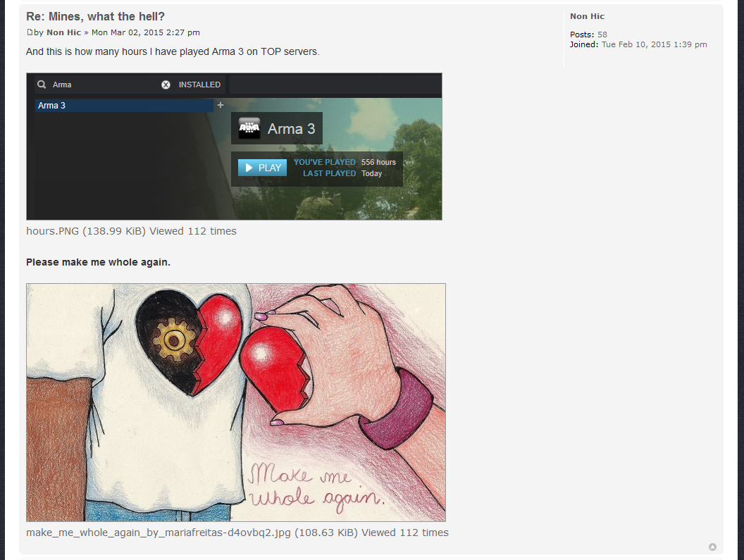This screenshot has width=744, height=560.
Task: Click the 'LAST PLAYED Today' line
Action: pyautogui.click(x=342, y=174)
